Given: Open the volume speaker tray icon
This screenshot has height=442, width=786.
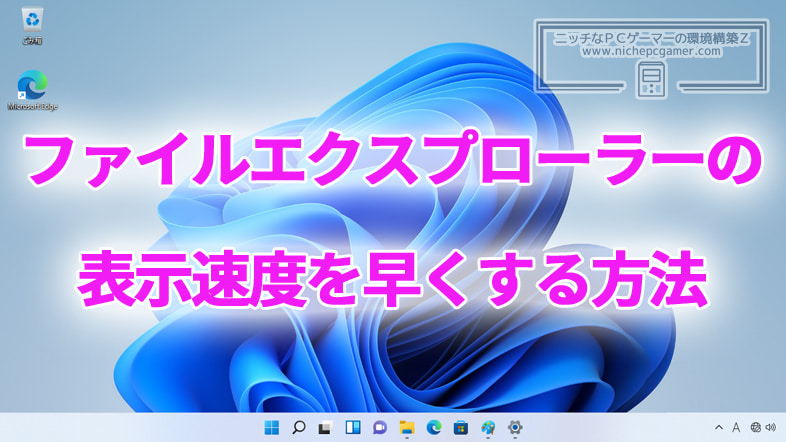Looking at the screenshot, I should 771,427.
